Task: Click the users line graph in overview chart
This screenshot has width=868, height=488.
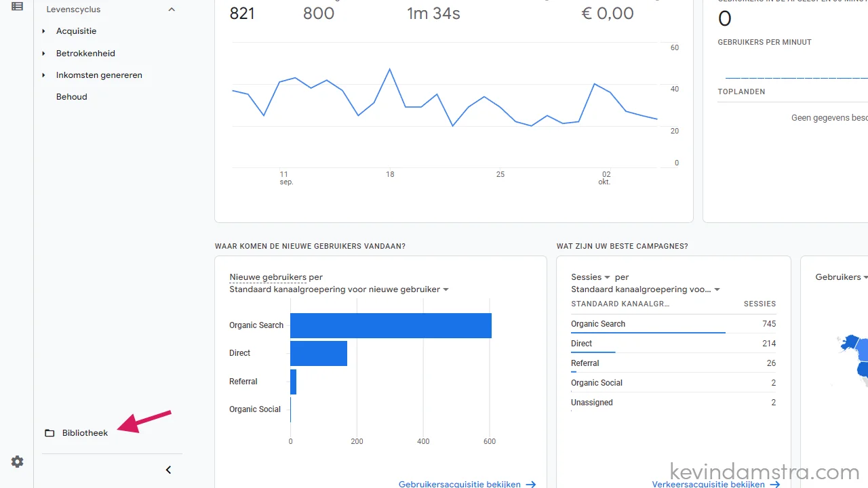Action: [445, 99]
